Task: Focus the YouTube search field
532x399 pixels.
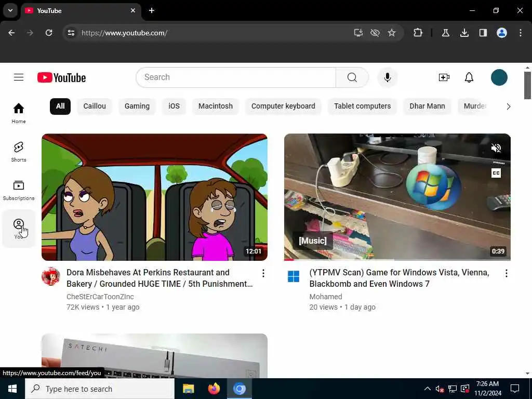Action: pos(236,77)
